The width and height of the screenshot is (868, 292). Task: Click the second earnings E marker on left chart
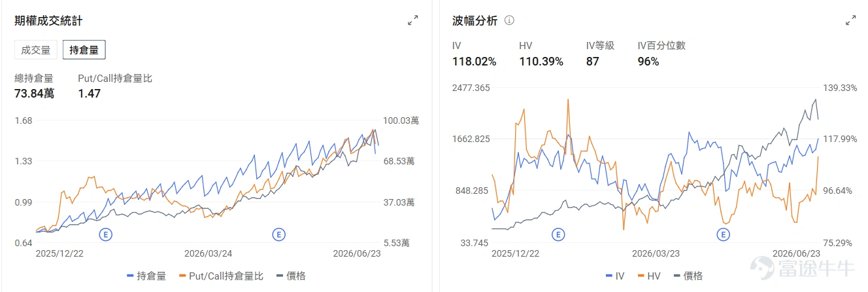pos(279,234)
